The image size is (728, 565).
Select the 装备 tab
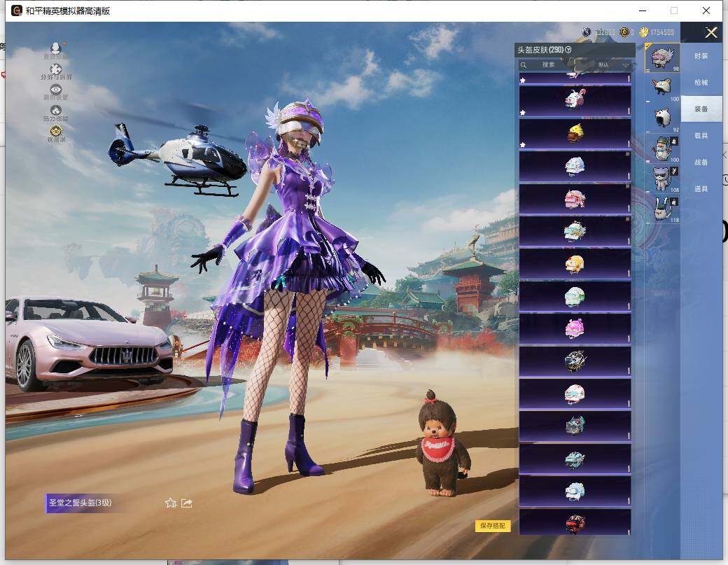(701, 109)
